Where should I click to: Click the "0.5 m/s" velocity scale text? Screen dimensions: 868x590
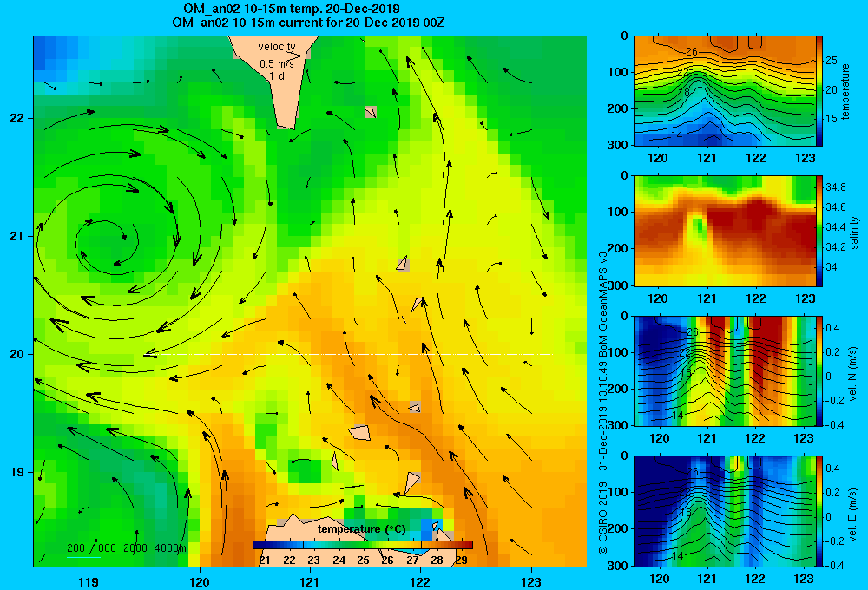click(x=277, y=64)
